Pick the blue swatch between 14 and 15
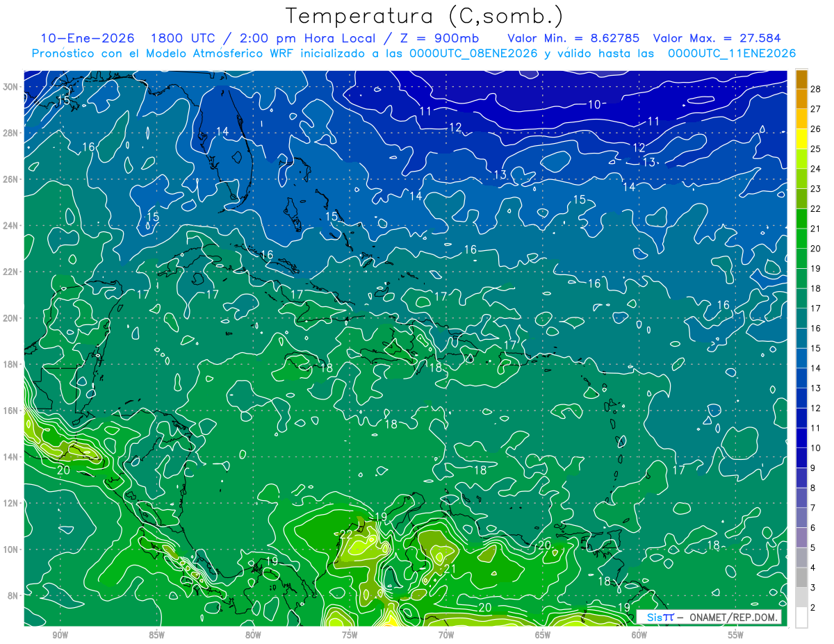Screen dimensions: 834x644 pos(801,358)
